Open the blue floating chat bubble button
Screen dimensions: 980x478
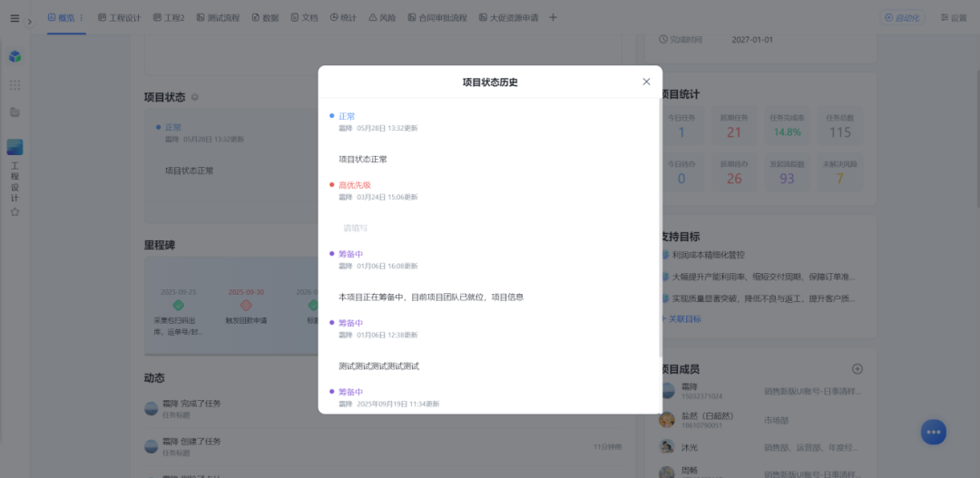click(934, 432)
